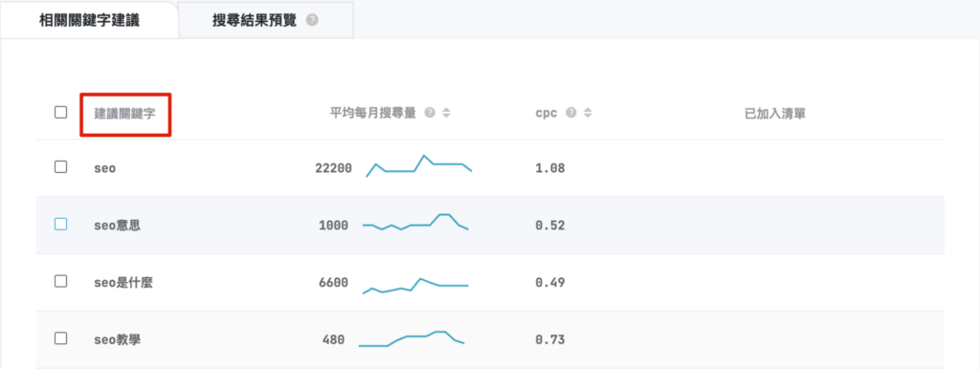Viewport: 980px width, 369px height.
Task: Click the 平均每月搜尋量 column header
Action: coord(373,113)
